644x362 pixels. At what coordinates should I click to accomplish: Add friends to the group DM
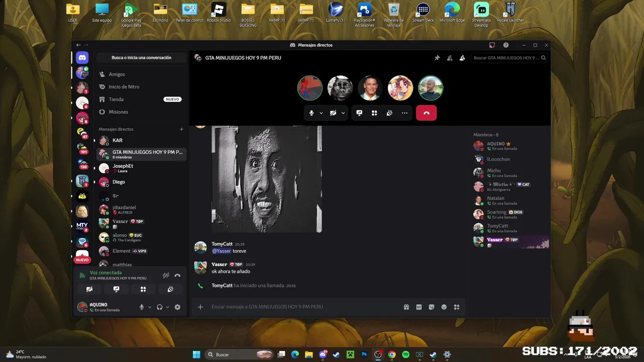click(x=450, y=58)
